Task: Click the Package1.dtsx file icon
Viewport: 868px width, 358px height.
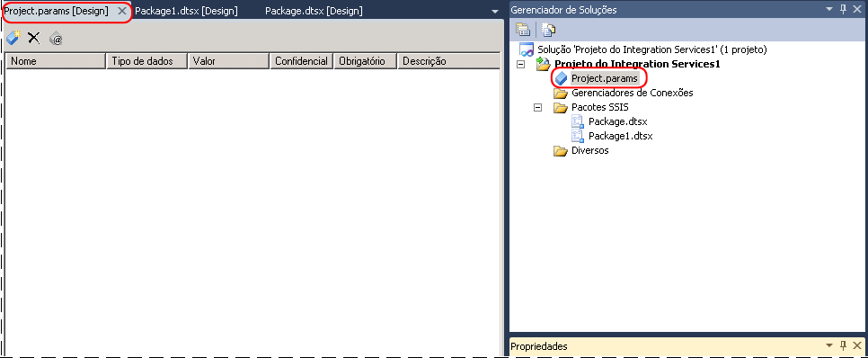Action: click(578, 136)
